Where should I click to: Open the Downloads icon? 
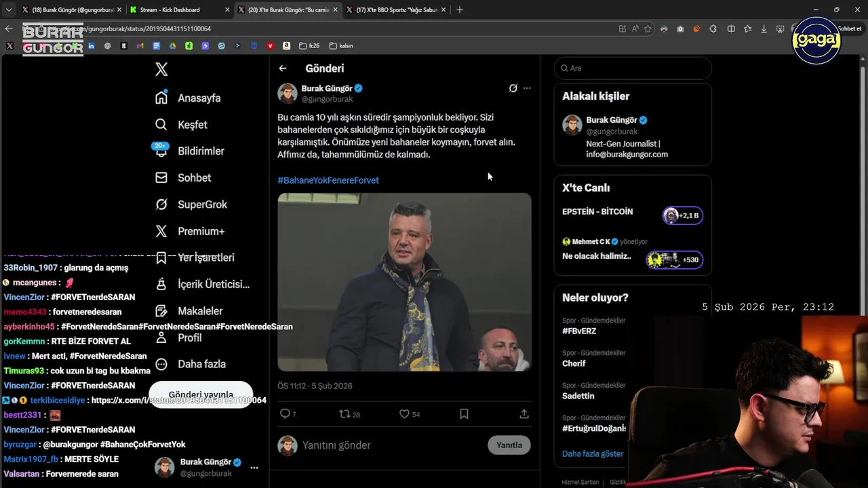point(764,28)
